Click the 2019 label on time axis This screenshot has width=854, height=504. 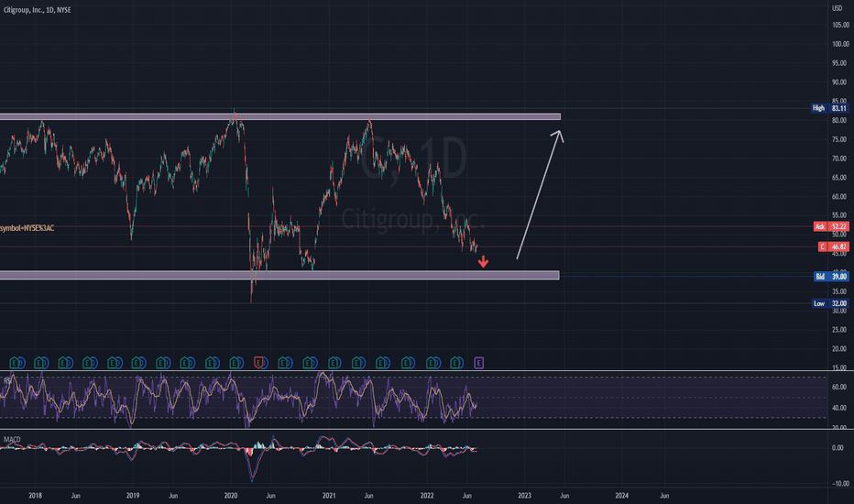(132, 496)
